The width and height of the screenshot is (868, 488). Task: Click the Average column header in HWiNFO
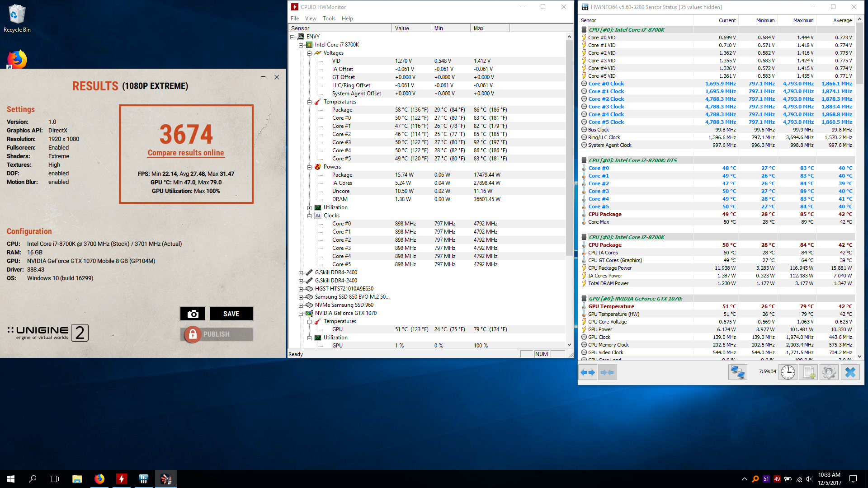tap(835, 20)
